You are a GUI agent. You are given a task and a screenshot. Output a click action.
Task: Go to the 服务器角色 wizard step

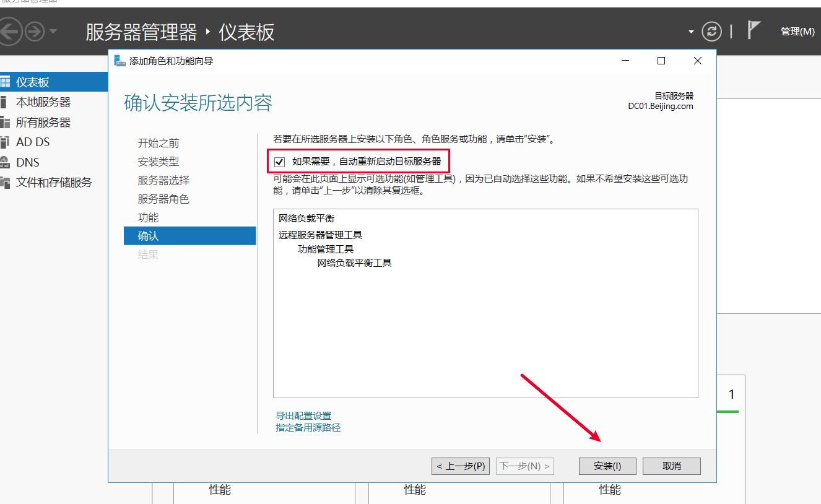coord(163,199)
